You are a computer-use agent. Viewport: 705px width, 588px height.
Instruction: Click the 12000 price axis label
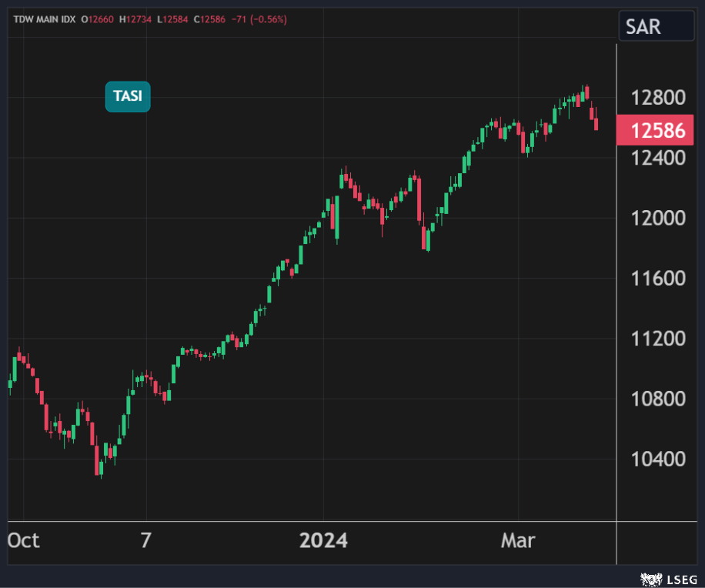(x=657, y=218)
